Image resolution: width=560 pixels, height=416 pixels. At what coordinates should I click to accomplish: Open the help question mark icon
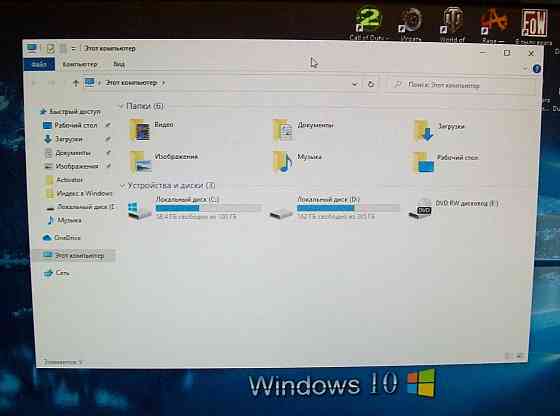536,69
